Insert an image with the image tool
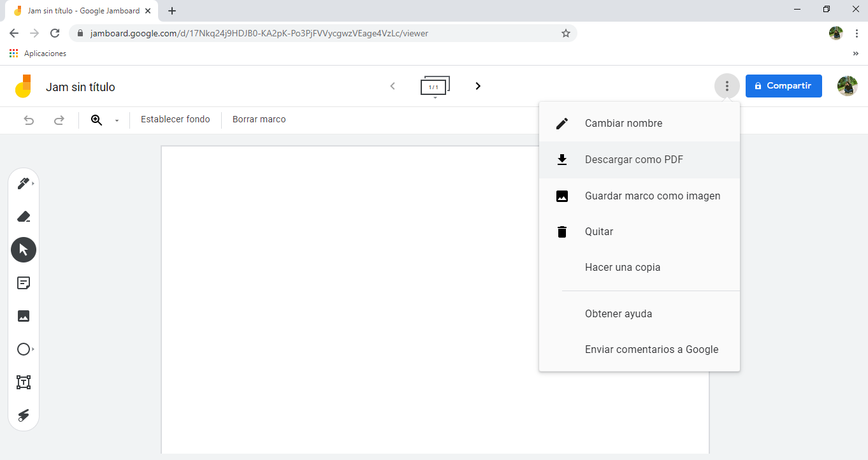The height and width of the screenshot is (460, 868). (24, 316)
